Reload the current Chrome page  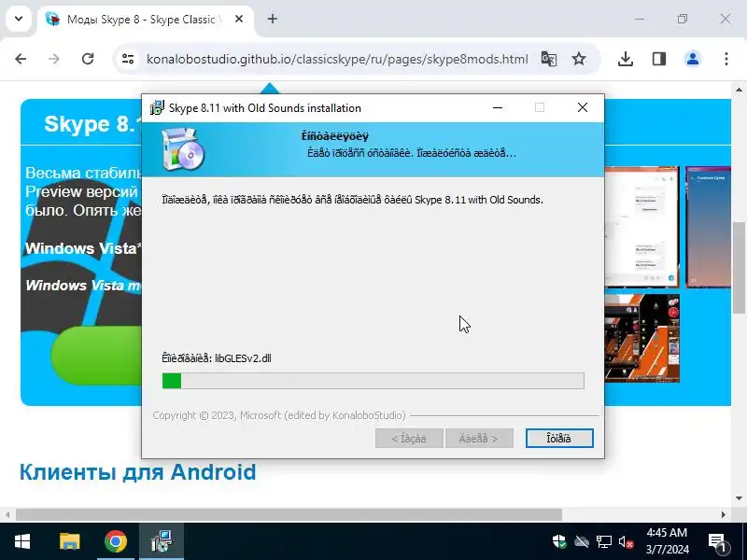pos(88,59)
